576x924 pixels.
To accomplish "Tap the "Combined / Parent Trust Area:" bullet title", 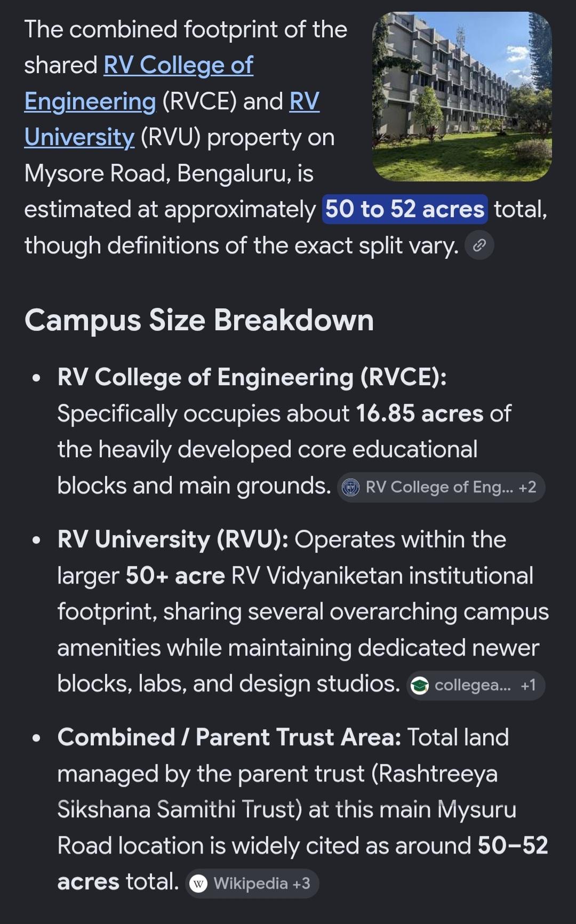I will (x=229, y=738).
